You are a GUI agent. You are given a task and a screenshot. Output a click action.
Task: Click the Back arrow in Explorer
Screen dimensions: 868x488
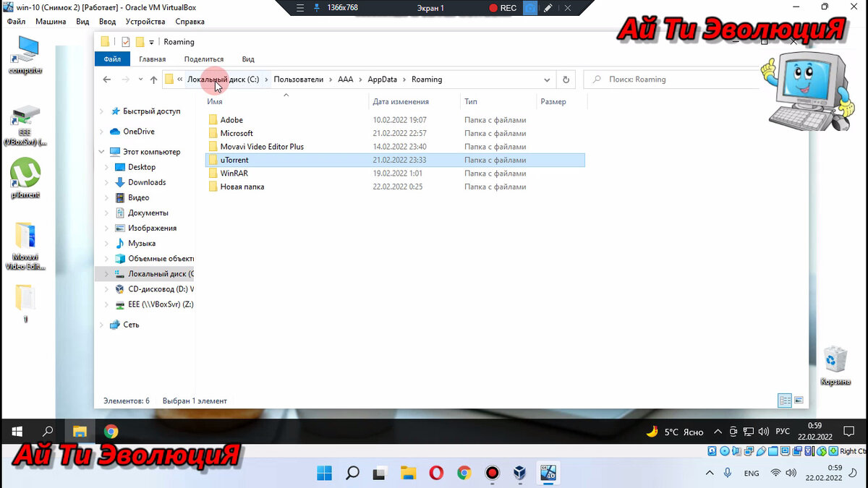[x=107, y=80]
